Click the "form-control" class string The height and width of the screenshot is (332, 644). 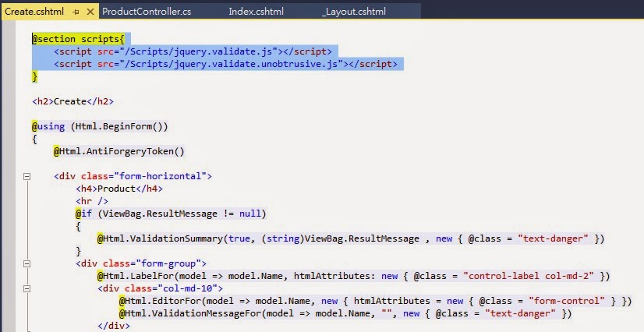click(x=567, y=302)
